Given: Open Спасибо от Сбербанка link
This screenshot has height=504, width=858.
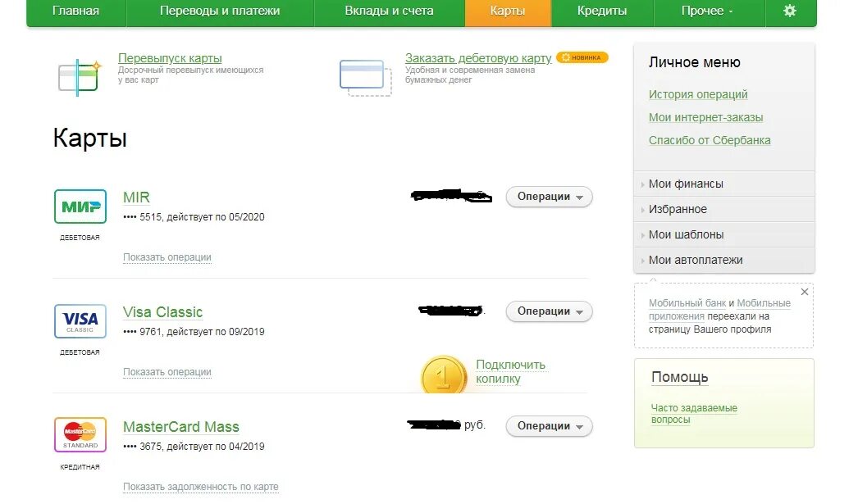Looking at the screenshot, I should 710,140.
